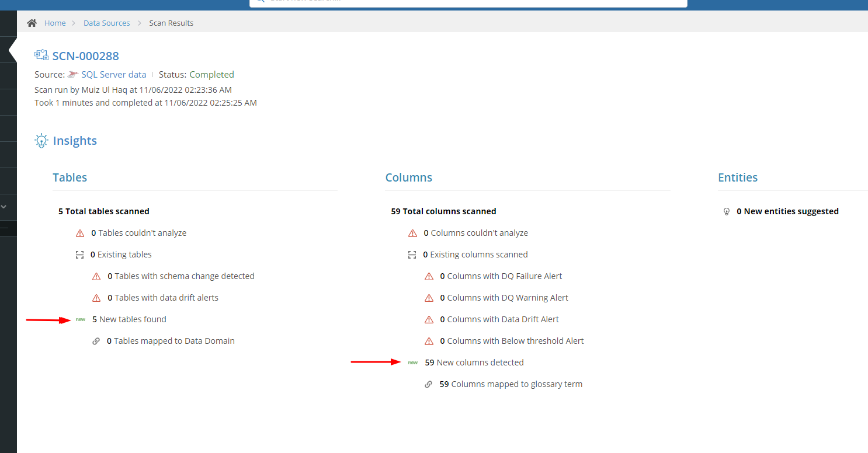The width and height of the screenshot is (868, 453).
Task: Click warning icon for Tables couldn't analyze
Action: tap(80, 233)
